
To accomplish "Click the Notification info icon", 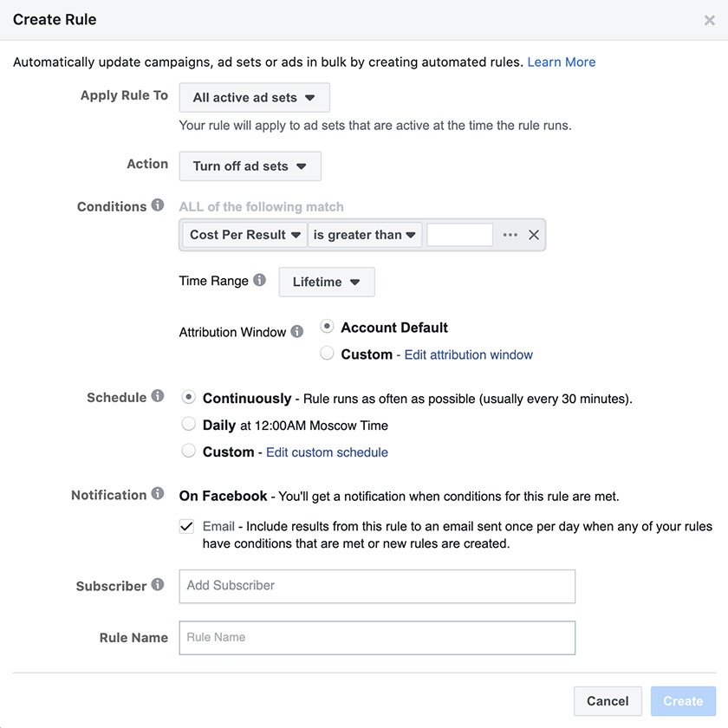I will click(158, 494).
